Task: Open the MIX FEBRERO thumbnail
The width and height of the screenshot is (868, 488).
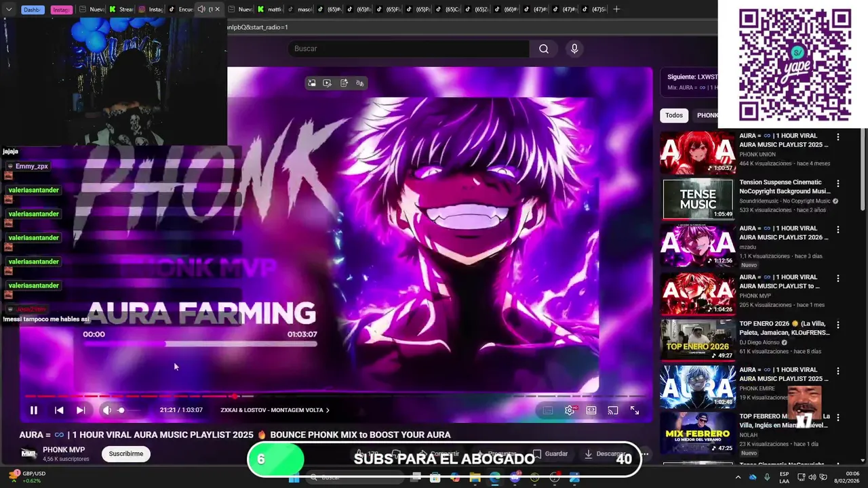Action: (x=698, y=432)
